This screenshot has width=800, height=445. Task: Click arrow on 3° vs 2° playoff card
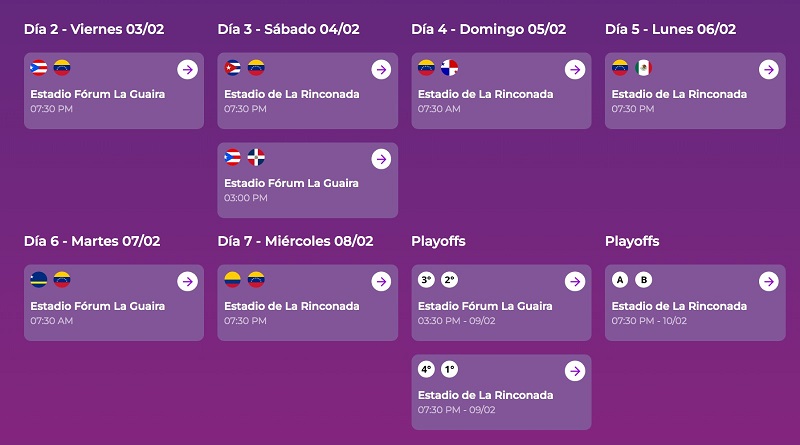[575, 281]
